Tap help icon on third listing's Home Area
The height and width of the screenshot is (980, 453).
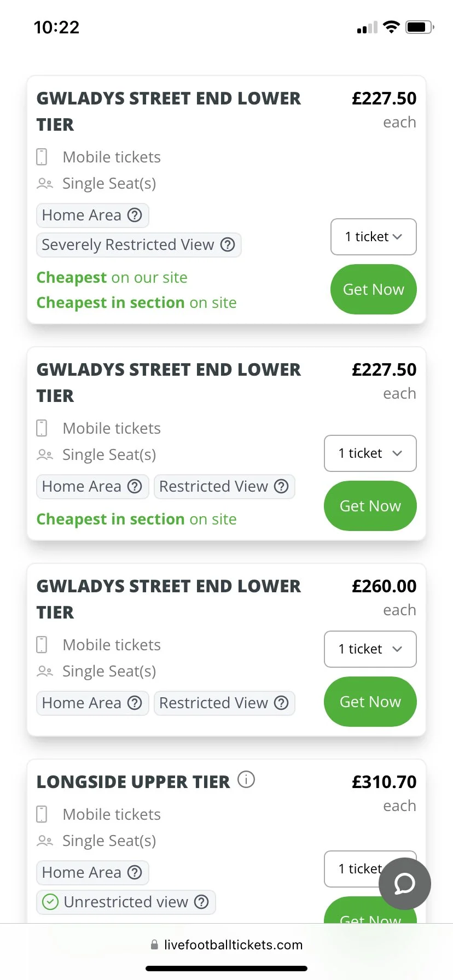click(135, 703)
